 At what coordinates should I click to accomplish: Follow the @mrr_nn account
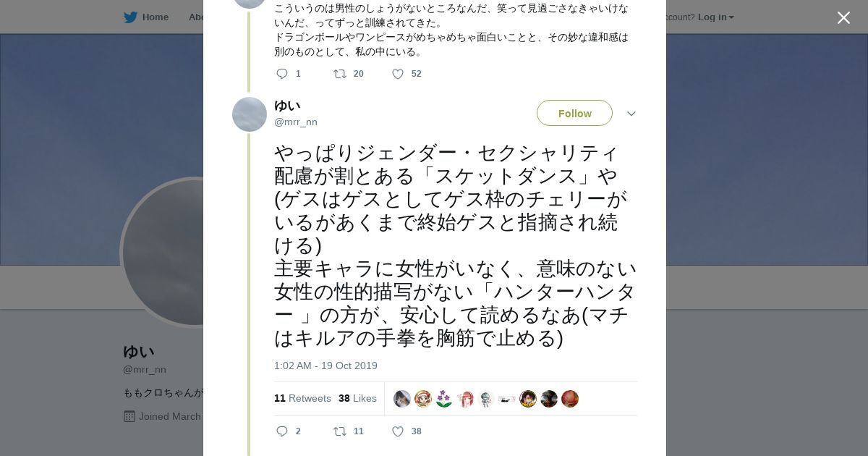tap(574, 113)
